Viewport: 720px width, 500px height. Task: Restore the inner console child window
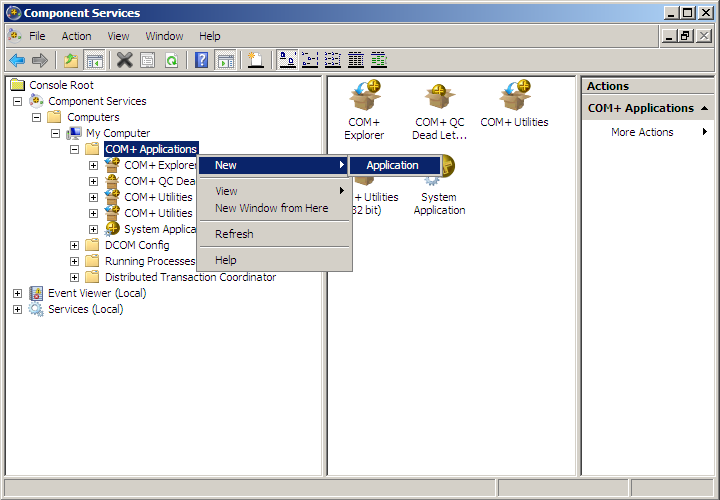pos(686,36)
